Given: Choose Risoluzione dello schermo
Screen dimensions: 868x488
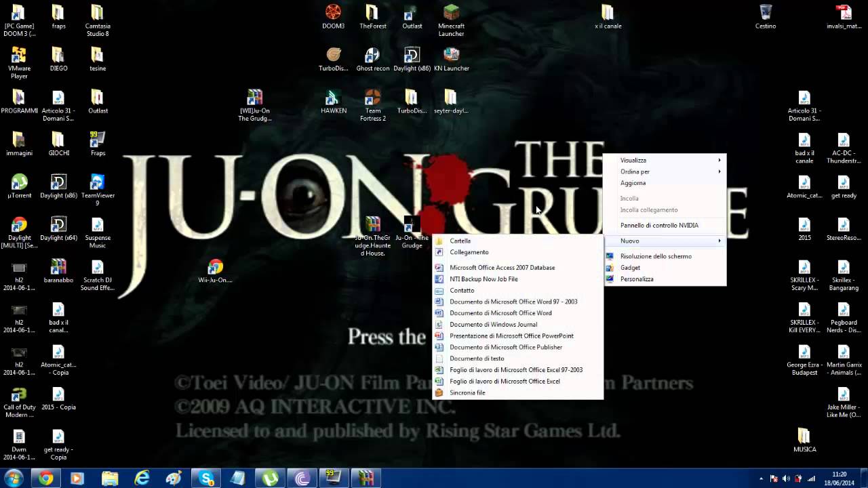Looking at the screenshot, I should click(665, 256).
